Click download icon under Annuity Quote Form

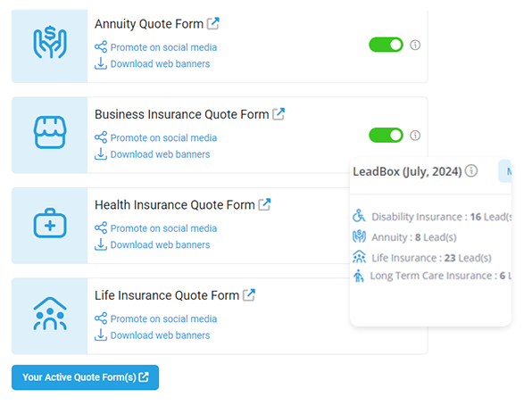click(x=101, y=63)
